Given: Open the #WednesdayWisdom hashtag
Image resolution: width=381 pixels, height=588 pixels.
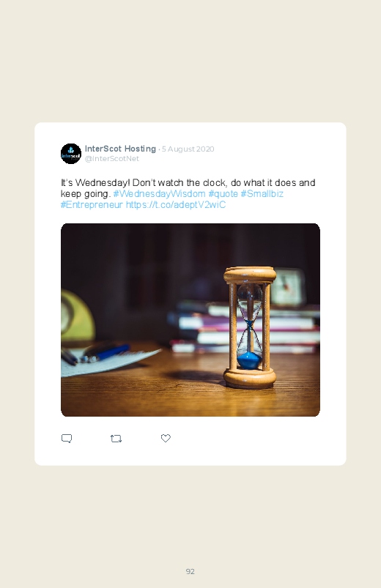Looking at the screenshot, I should pos(159,193).
